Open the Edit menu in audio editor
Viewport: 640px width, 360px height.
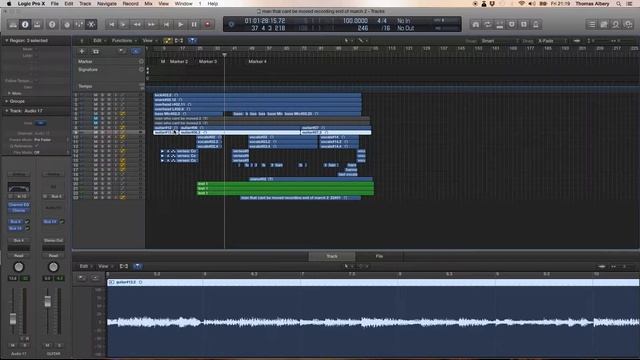tap(85, 266)
